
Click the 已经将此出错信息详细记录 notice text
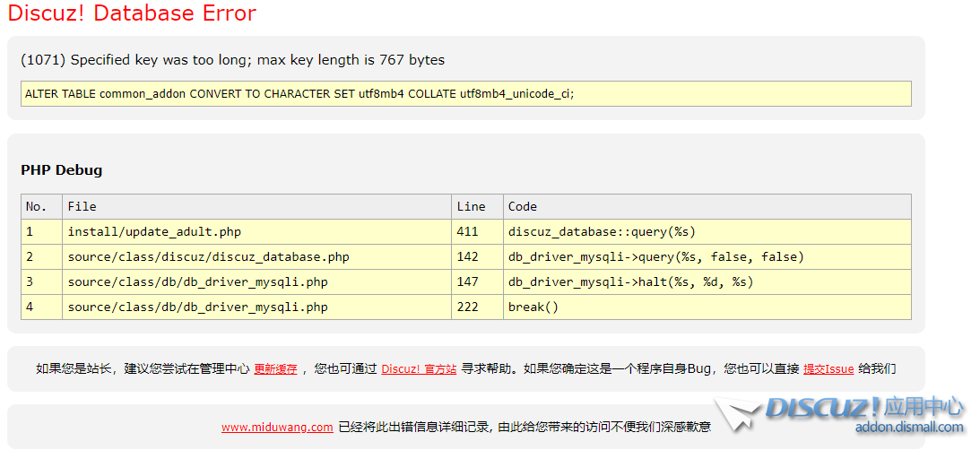[x=525, y=428]
